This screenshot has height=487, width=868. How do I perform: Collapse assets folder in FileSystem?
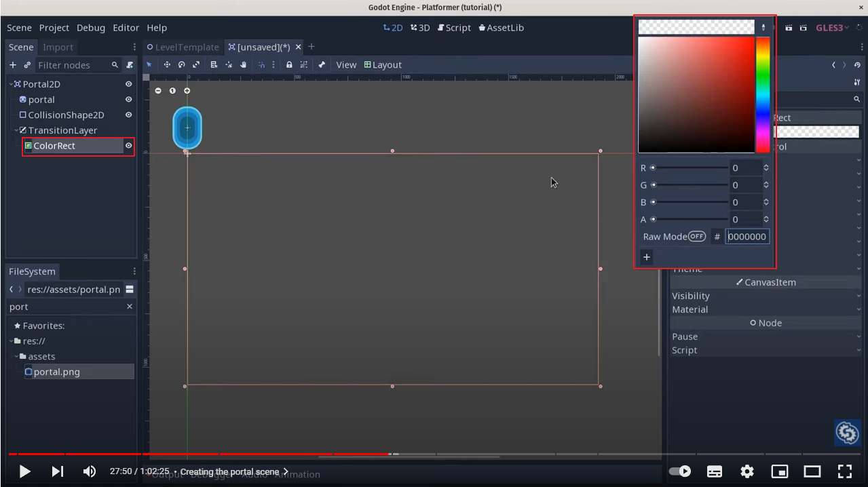pos(16,356)
